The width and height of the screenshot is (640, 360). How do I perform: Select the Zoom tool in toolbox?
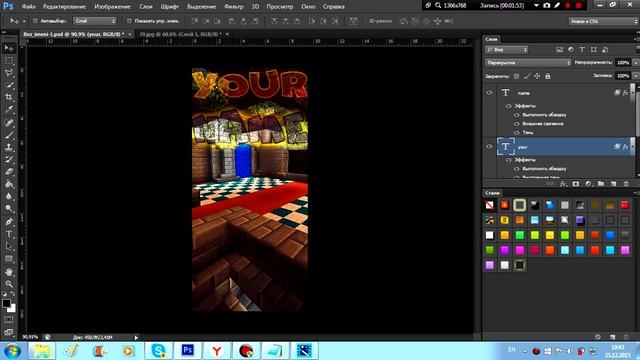(9, 284)
